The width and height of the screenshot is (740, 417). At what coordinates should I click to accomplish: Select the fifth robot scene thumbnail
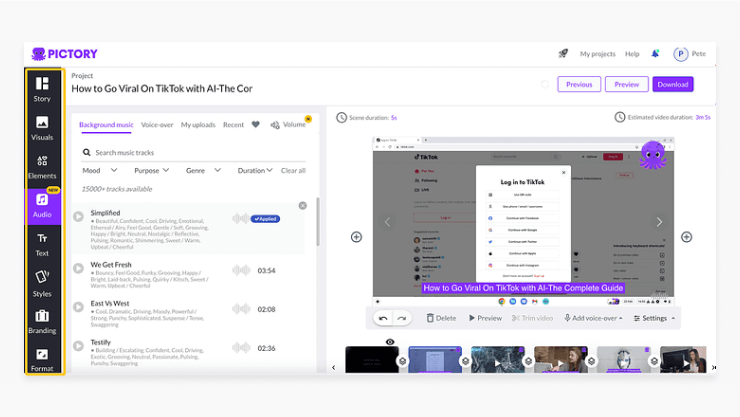pyautogui.click(x=623, y=359)
